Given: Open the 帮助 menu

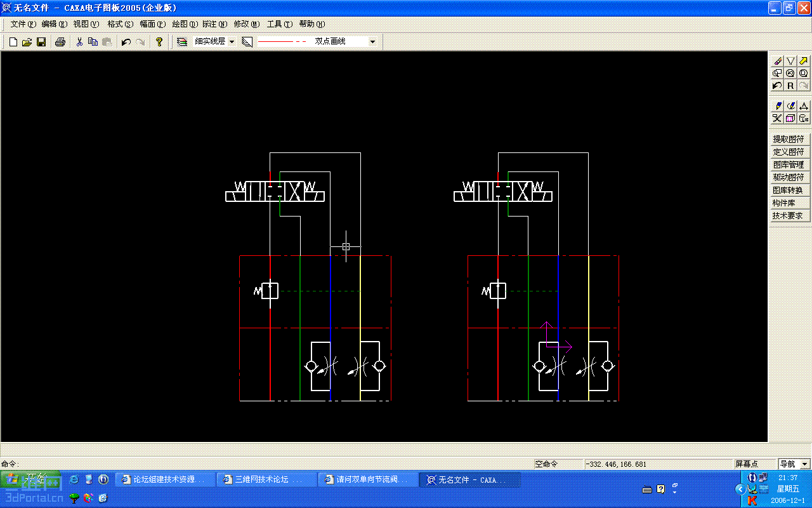Looking at the screenshot, I should pos(312,24).
